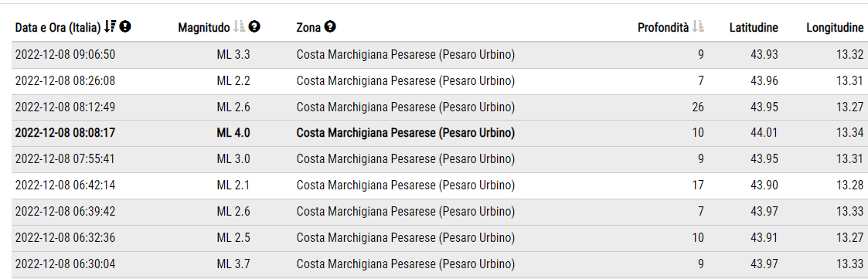This screenshot has width=868, height=279.
Task: Click the Latitudine column header
Action: [754, 27]
